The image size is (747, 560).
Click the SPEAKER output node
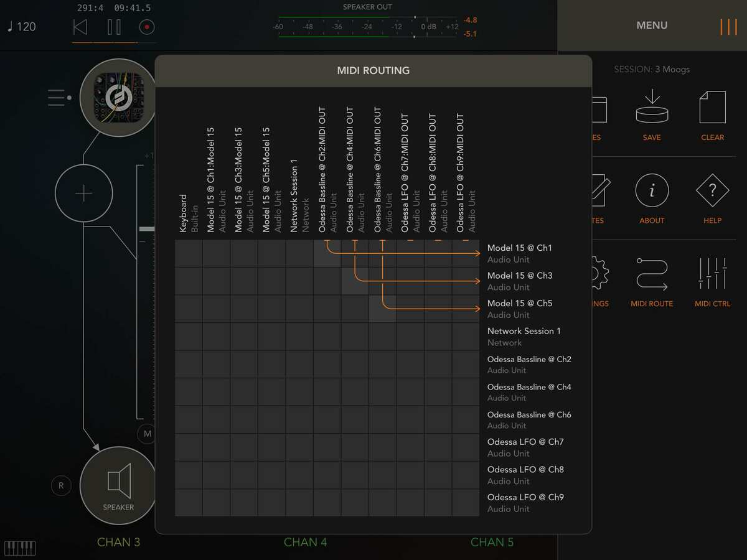pos(118,486)
